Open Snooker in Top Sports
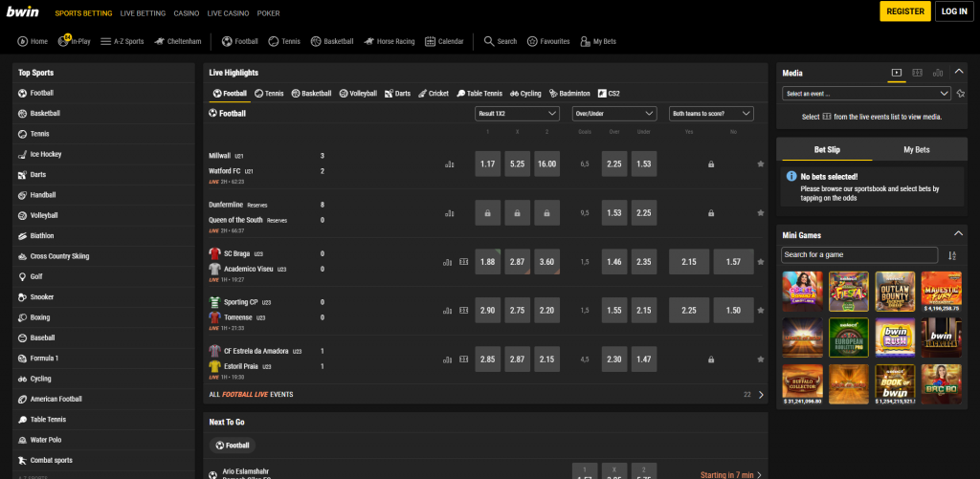 tap(103, 297)
